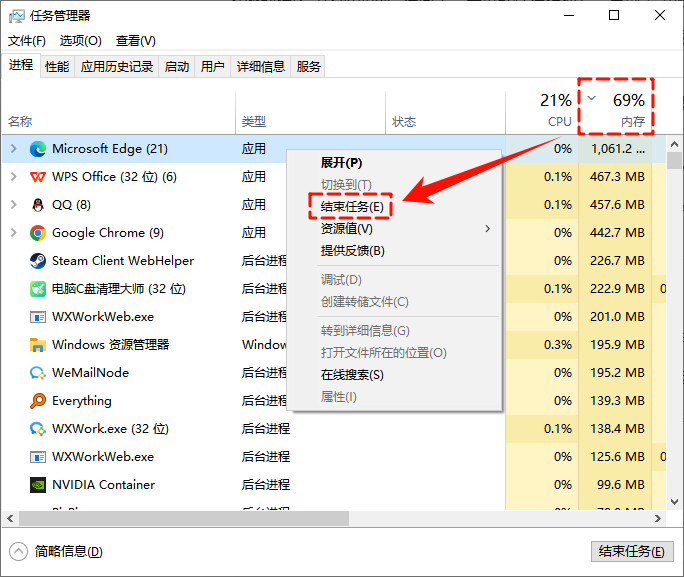
Task: Collapse to 简略信息 using the circular arrow icon
Action: pos(18,552)
